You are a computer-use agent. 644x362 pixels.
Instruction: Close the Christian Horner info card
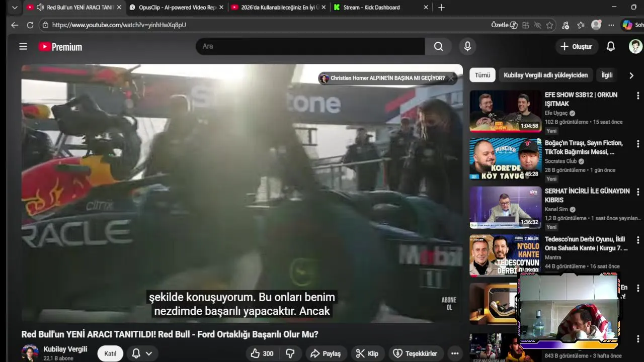pos(451,78)
